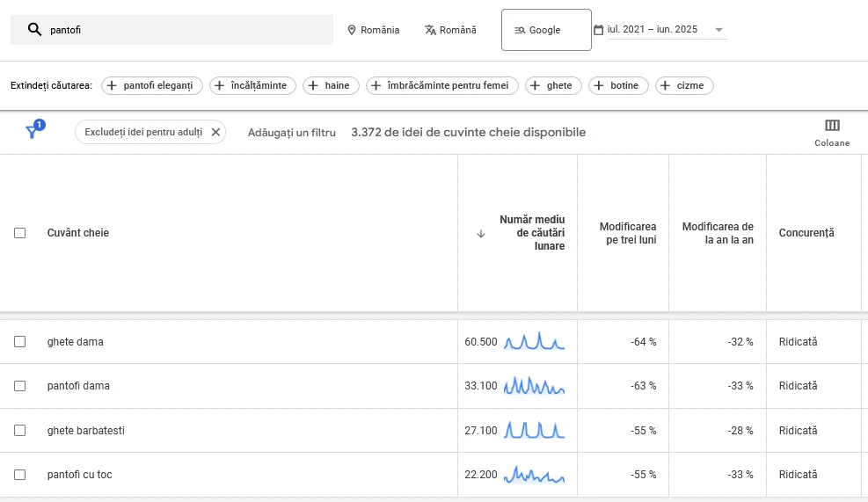Add încălțăminte to the search
868x502 pixels.
(252, 86)
